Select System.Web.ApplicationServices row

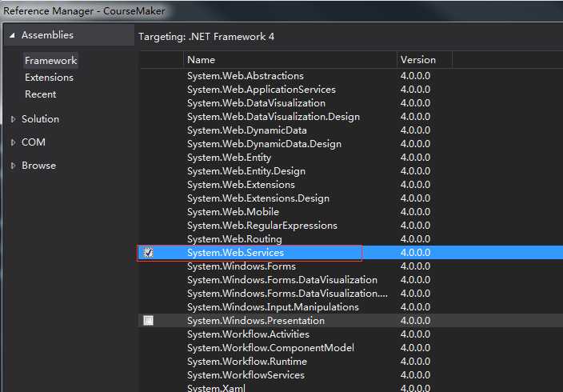click(352, 90)
